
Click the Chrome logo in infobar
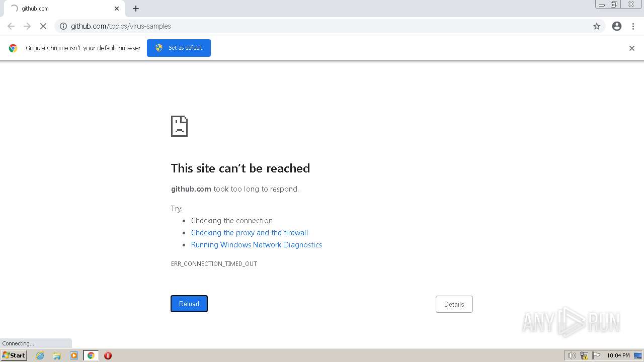click(13, 48)
